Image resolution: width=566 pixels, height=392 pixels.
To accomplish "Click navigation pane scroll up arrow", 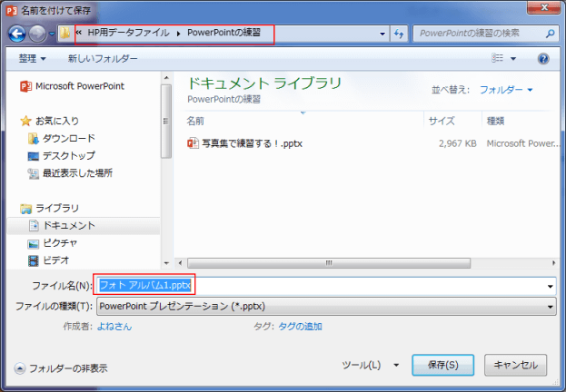I will [166, 77].
